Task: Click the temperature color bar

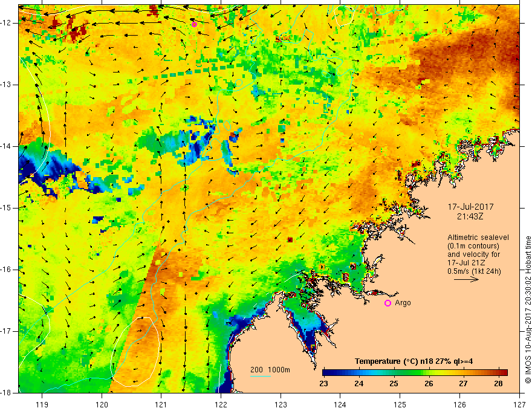Action: pyautogui.click(x=415, y=373)
